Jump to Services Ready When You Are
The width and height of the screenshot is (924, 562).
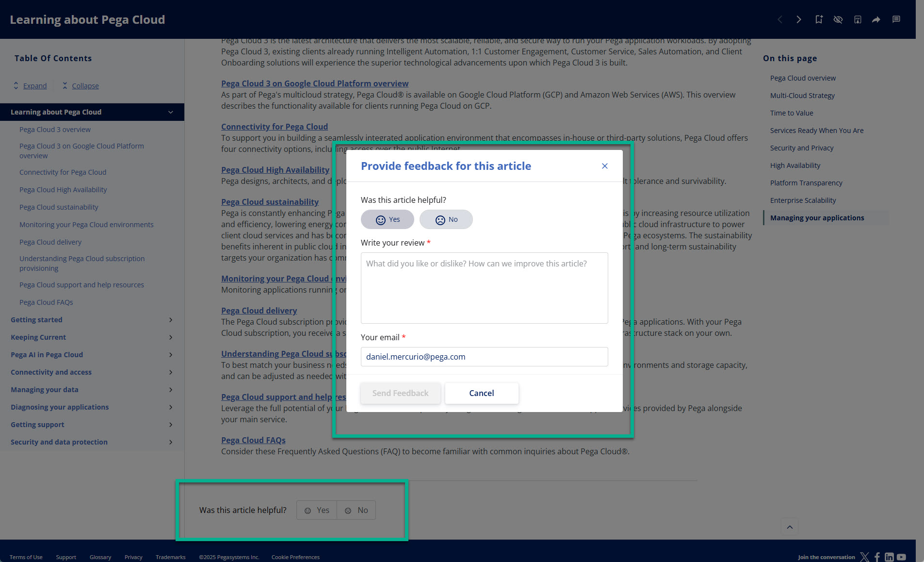[817, 131]
